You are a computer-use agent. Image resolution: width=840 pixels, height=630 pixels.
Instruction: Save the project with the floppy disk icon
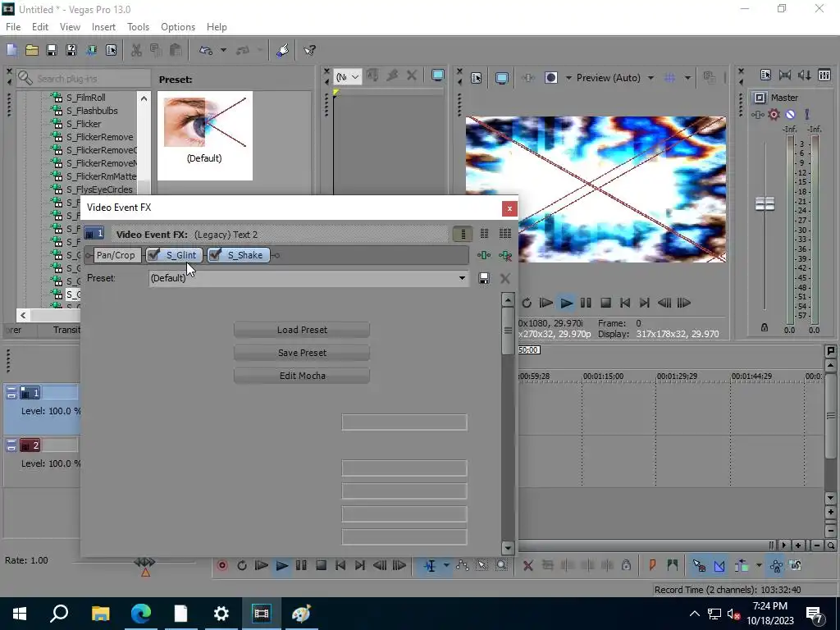(52, 50)
